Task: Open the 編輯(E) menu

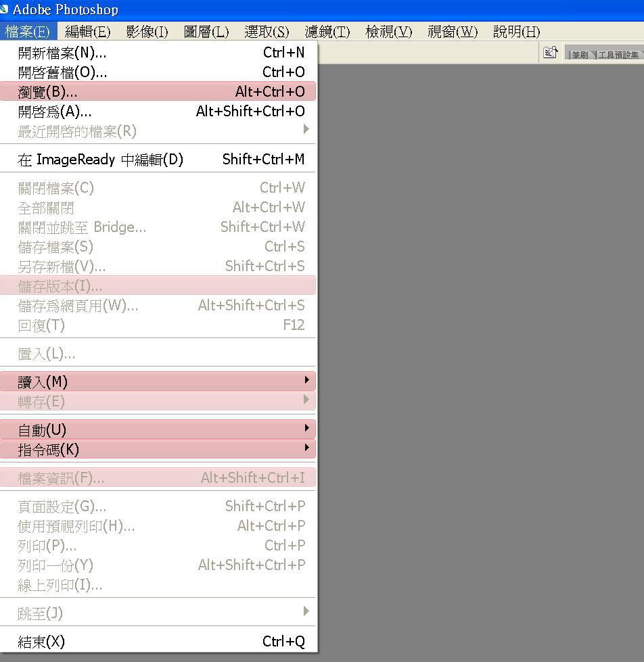Action: pyautogui.click(x=87, y=31)
